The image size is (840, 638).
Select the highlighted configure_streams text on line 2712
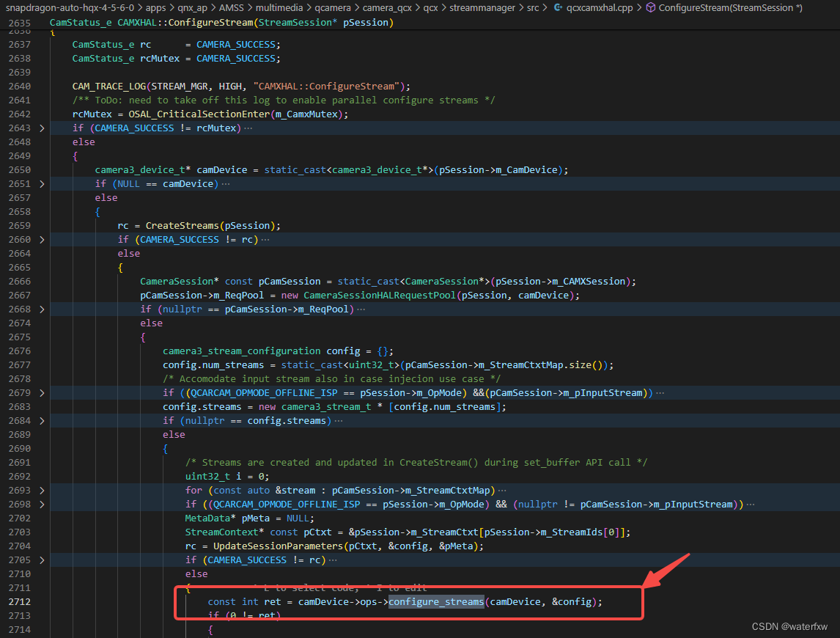(x=436, y=601)
